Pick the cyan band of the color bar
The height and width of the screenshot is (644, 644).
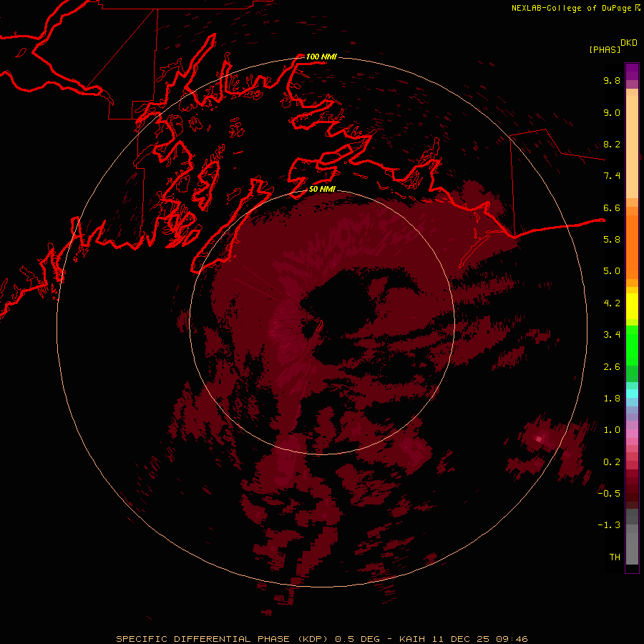tap(632, 394)
